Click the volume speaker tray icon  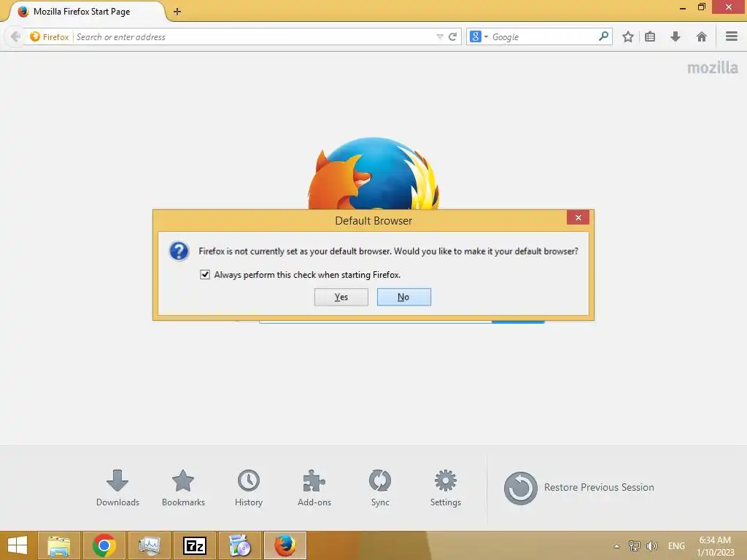click(x=651, y=545)
